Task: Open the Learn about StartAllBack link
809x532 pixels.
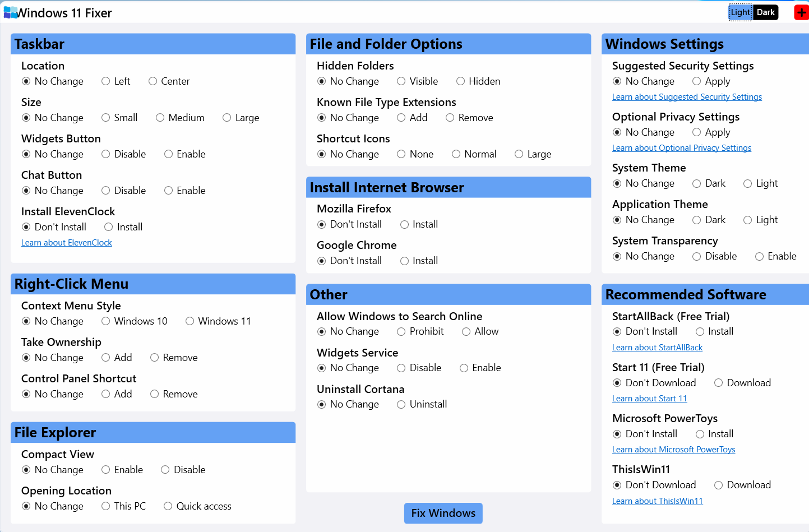Action: (x=657, y=348)
